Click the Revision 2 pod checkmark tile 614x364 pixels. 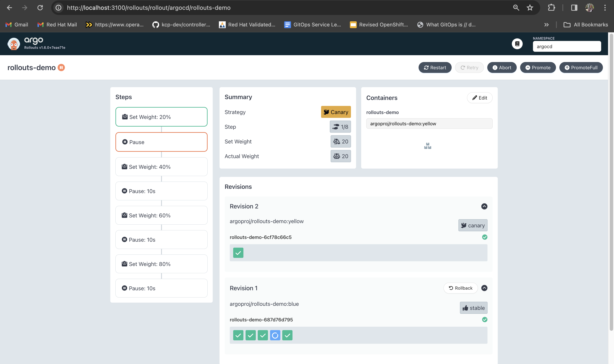[x=238, y=253]
